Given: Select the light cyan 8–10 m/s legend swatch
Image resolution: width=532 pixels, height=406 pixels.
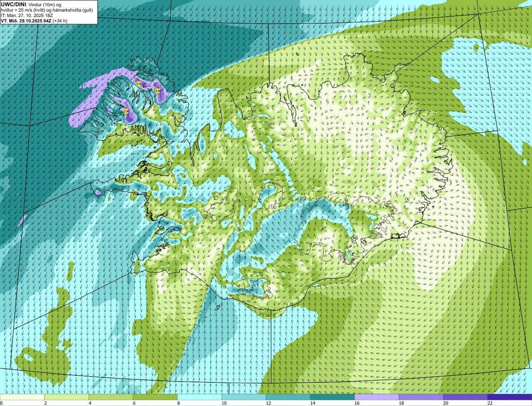Looking at the screenshot, I should (x=199, y=397).
